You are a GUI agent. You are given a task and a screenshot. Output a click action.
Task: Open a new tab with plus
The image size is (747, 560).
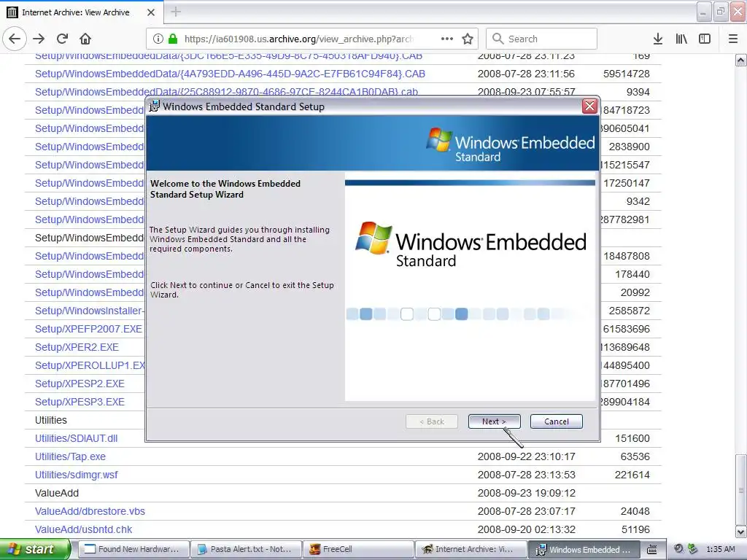(176, 12)
